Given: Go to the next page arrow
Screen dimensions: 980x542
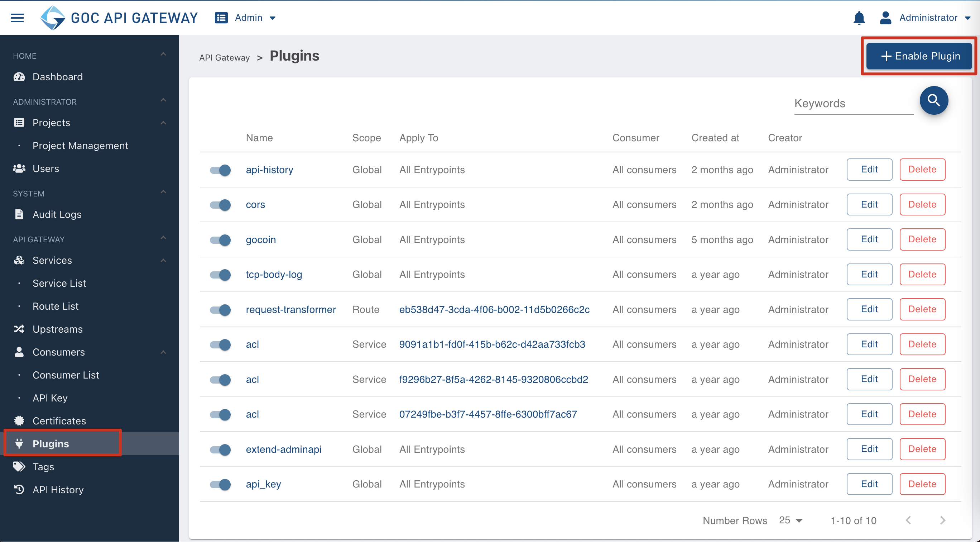Looking at the screenshot, I should pyautogui.click(x=942, y=520).
